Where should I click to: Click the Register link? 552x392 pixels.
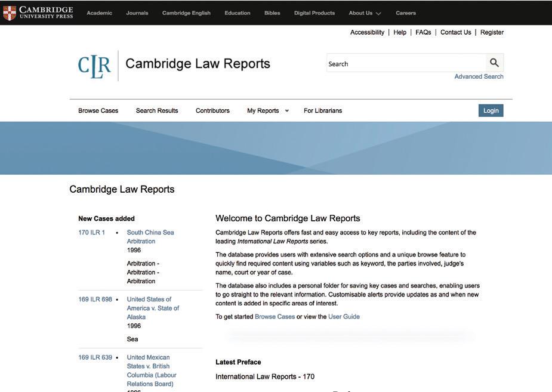click(492, 32)
